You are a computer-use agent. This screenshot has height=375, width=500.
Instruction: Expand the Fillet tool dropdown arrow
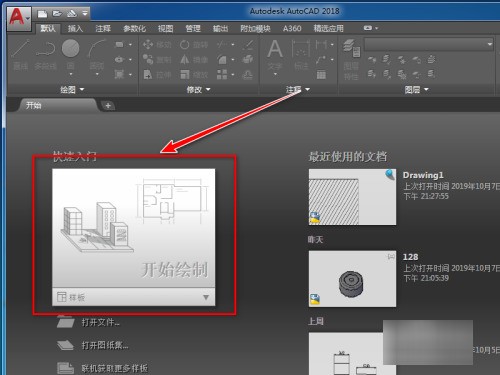(233, 60)
